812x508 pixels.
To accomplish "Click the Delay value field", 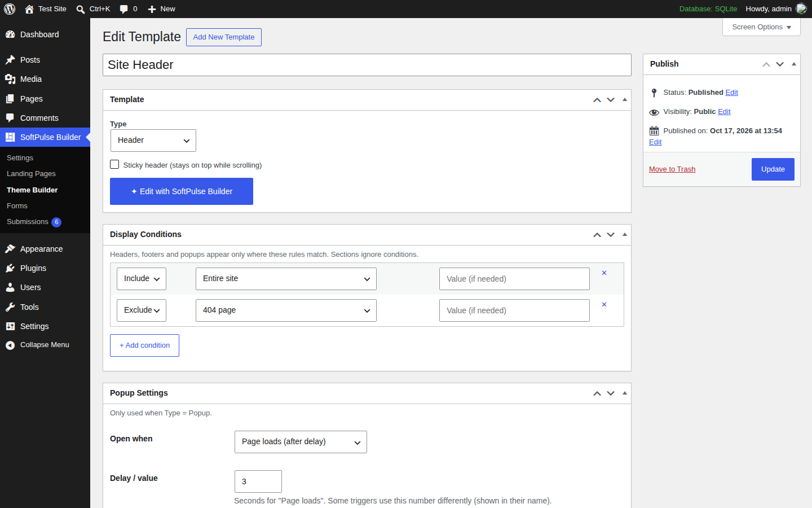I will pos(258,481).
